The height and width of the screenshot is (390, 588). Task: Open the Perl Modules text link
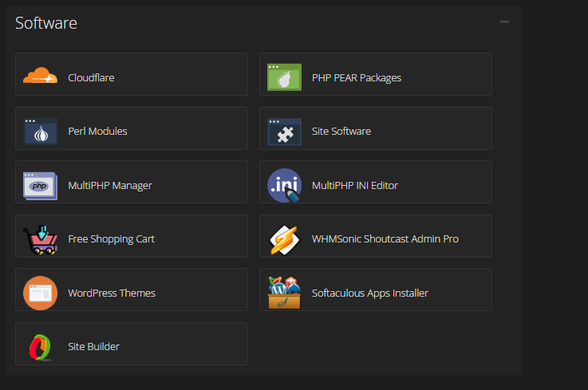pos(97,131)
